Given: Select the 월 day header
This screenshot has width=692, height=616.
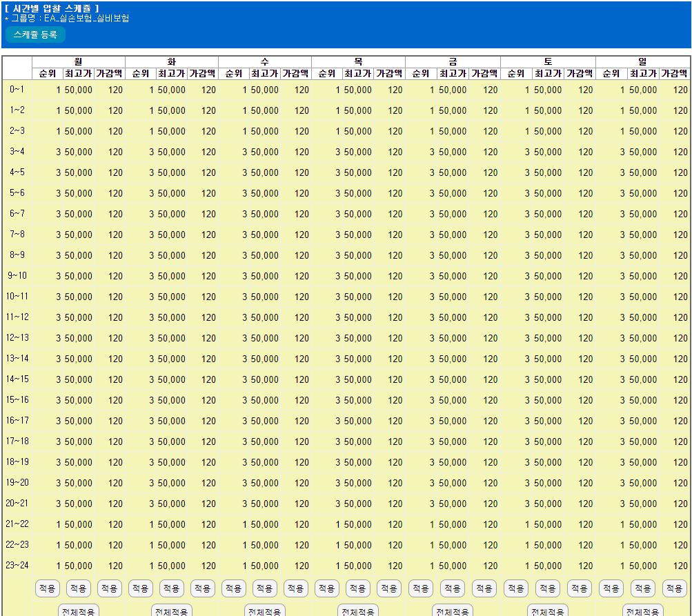Looking at the screenshot, I should coord(79,62).
